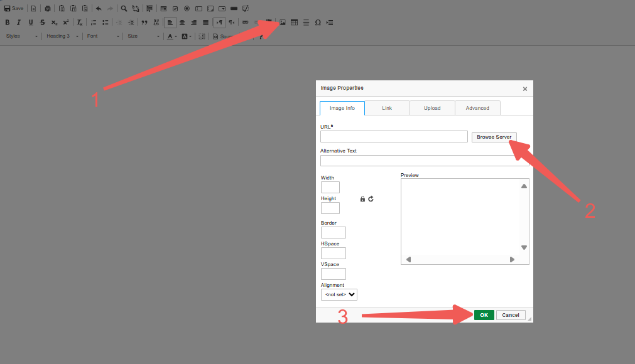Image resolution: width=635 pixels, height=364 pixels.
Task: Toggle Align Left
Action: coord(170,23)
